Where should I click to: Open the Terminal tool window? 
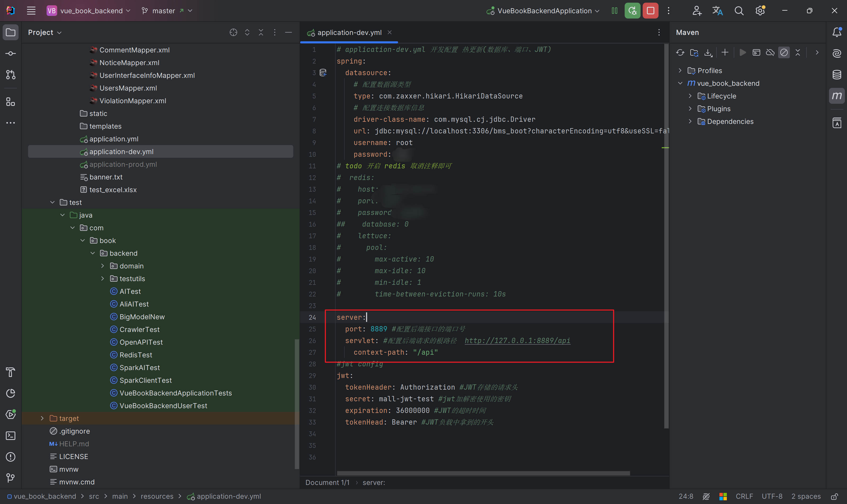(x=11, y=436)
